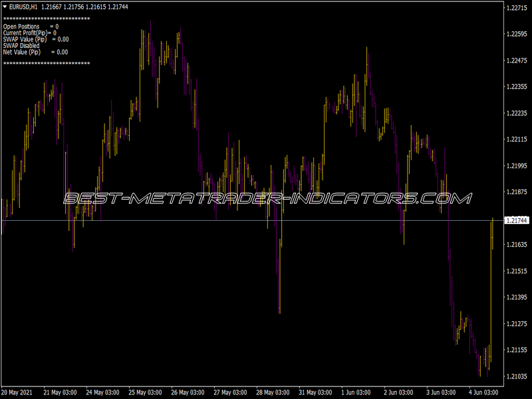Click the 21 May 03:00 time label

60,392
